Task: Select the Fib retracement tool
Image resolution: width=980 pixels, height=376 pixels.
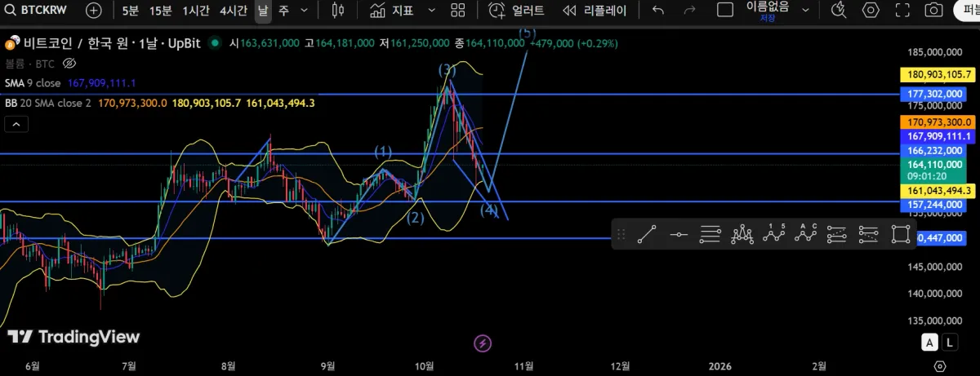Action: click(x=710, y=234)
